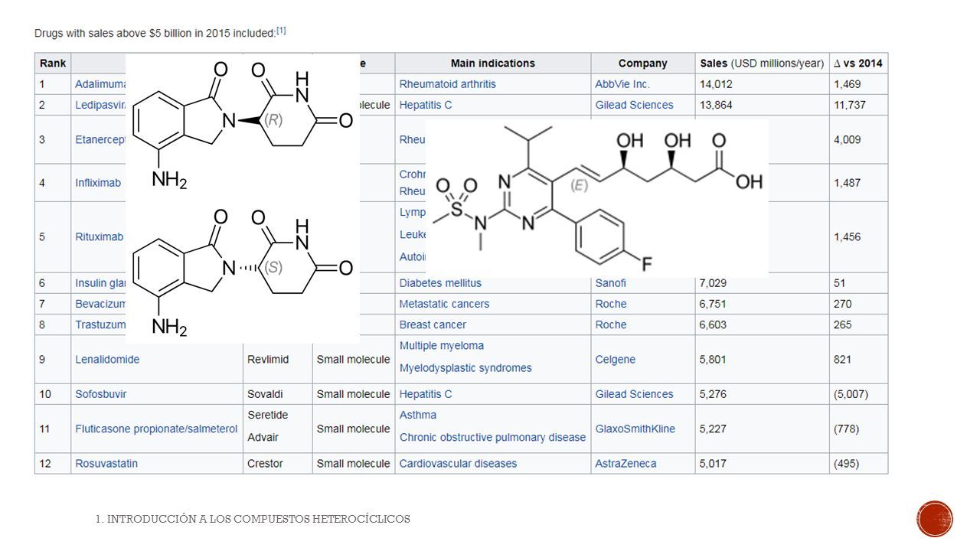This screenshot has height=551, width=980.
Task: Open the Rosuvastatin link
Action: click(x=106, y=464)
